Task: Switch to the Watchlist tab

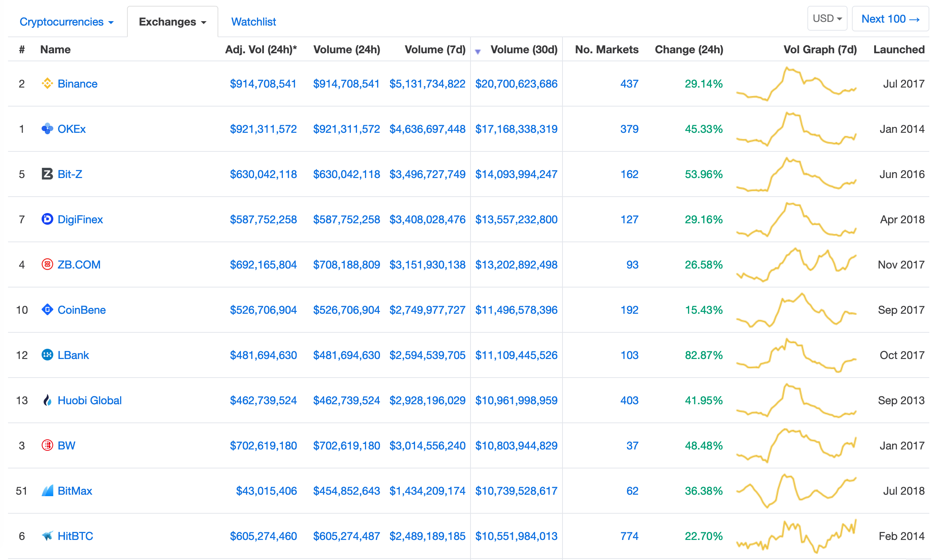Action: [x=253, y=22]
